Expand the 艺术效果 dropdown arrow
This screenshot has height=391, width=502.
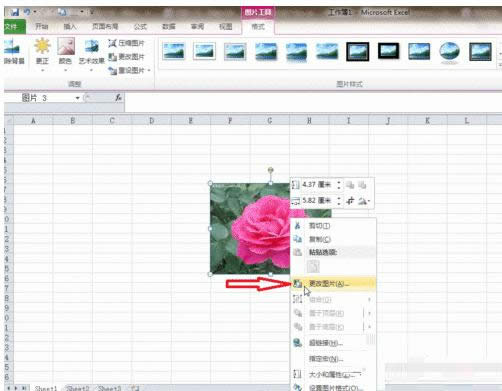91,70
